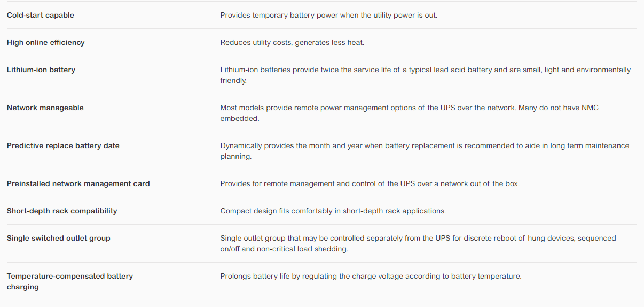Select the Network manageable feature label
Screen dimensions: 644x307
point(45,108)
